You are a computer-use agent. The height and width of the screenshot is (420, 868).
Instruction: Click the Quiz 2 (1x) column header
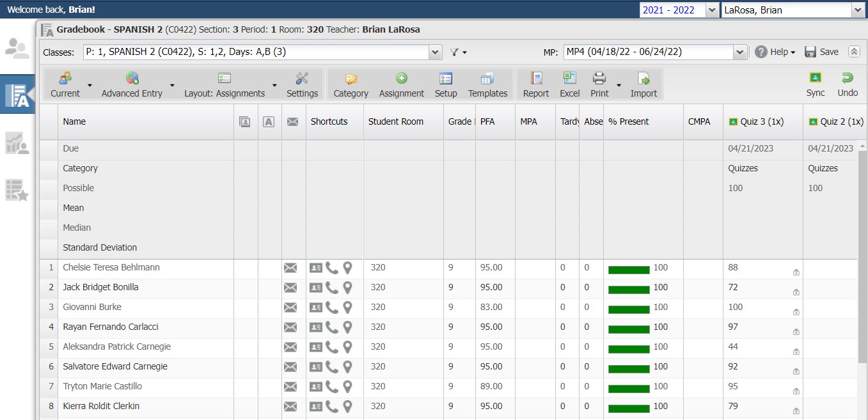[x=835, y=121]
